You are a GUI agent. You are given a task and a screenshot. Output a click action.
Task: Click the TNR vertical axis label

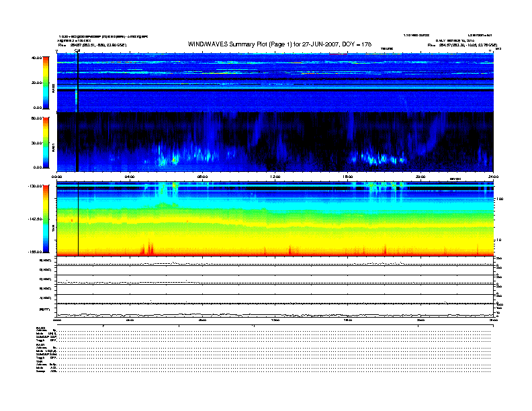pyautogui.click(x=53, y=228)
